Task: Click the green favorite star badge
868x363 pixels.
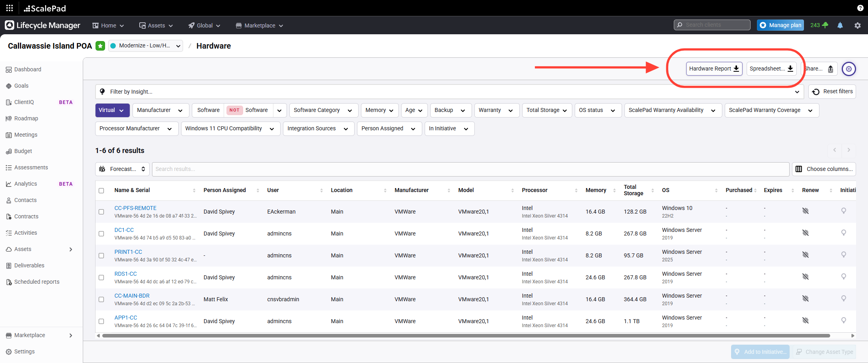Action: [x=100, y=46]
